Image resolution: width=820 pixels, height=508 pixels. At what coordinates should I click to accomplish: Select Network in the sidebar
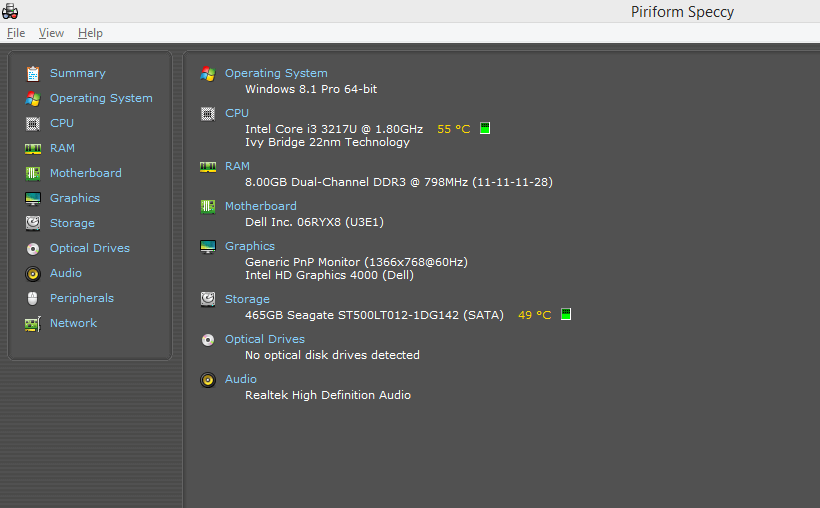pos(73,323)
